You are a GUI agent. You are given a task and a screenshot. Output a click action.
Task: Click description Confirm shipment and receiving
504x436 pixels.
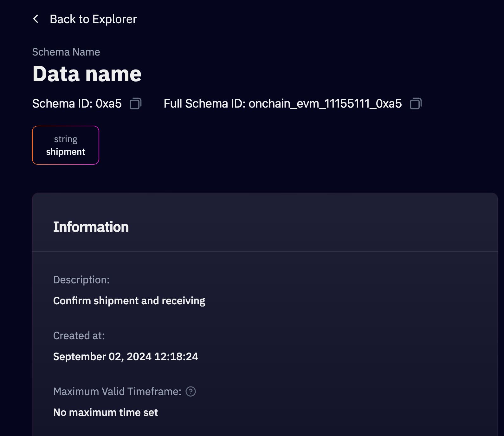pos(129,301)
